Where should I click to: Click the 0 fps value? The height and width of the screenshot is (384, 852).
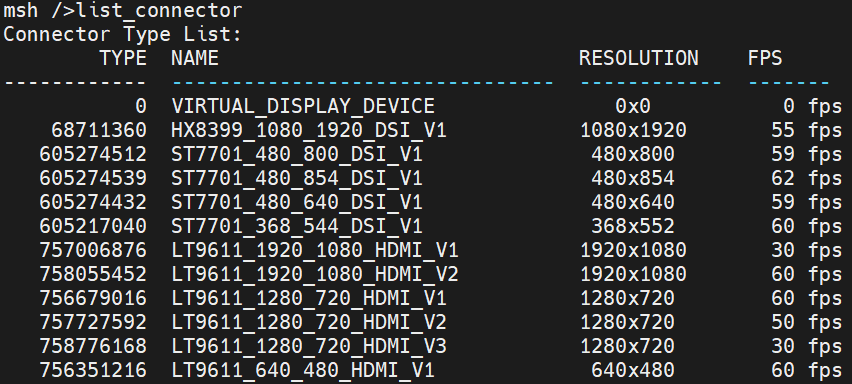point(813,106)
